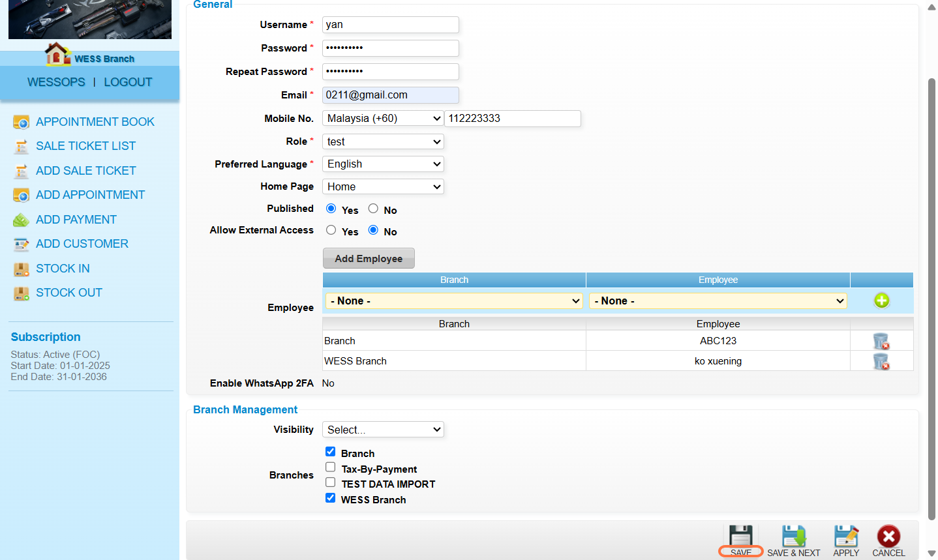Select Allow External Access Yes
The width and height of the screenshot is (938, 560).
331,230
